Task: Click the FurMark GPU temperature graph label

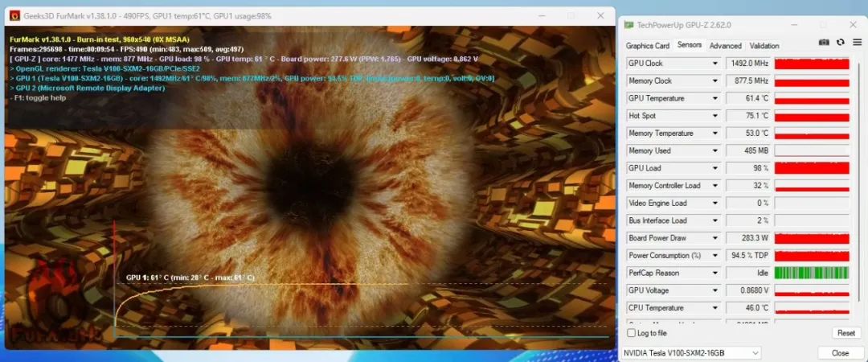Action: point(190,278)
